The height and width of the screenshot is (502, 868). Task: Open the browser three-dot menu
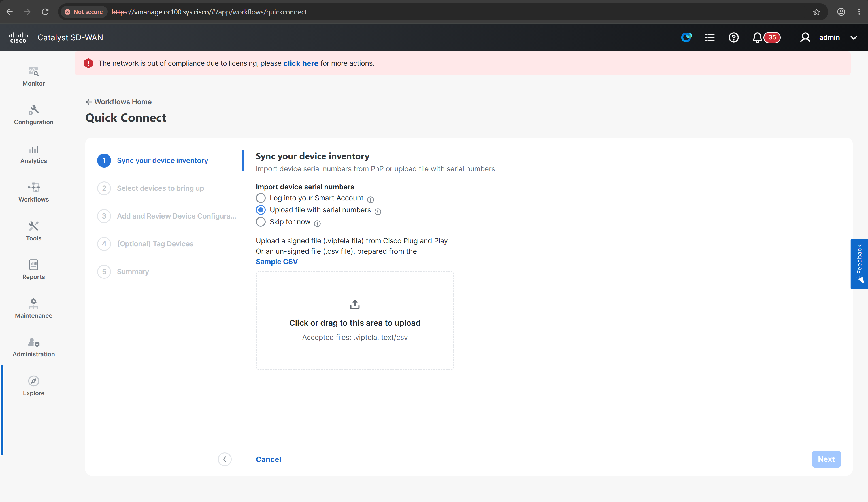[859, 12]
